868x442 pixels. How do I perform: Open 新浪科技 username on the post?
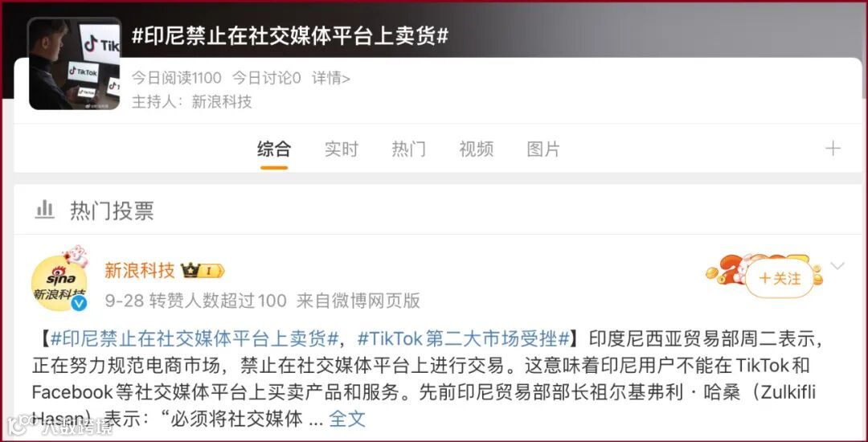[x=140, y=271]
